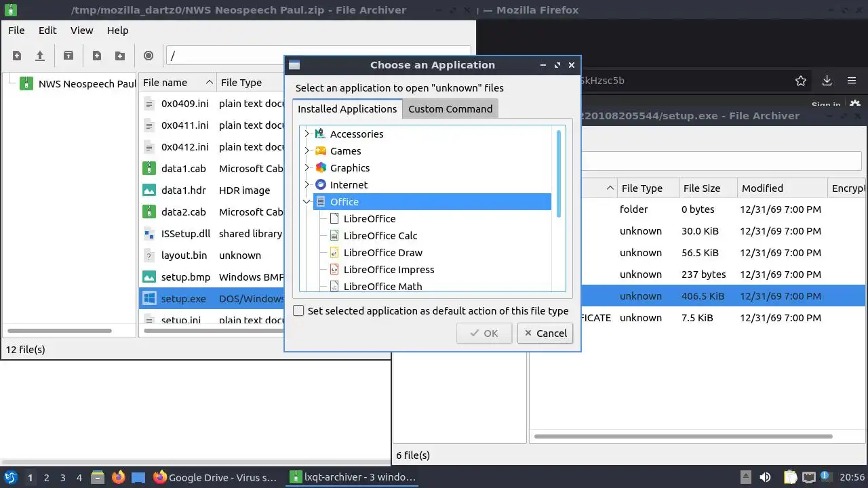
Task: Select the 0x0411.ini file row
Action: 212,125
